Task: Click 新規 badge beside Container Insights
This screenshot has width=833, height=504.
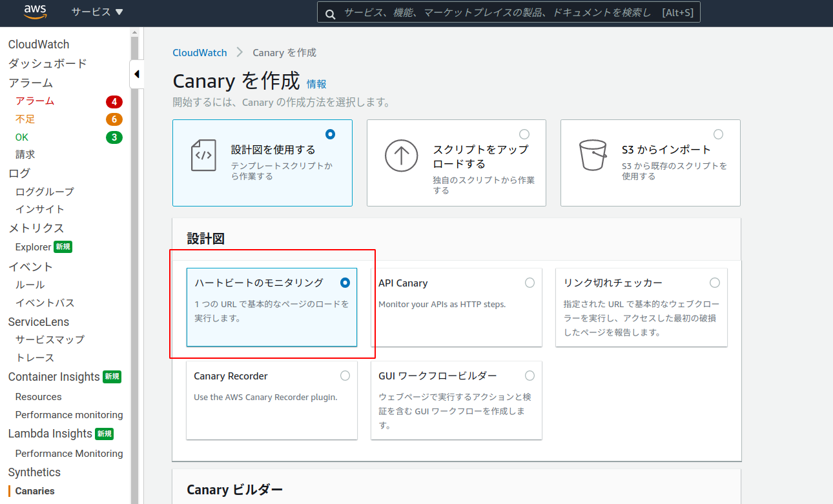Action: [112, 376]
